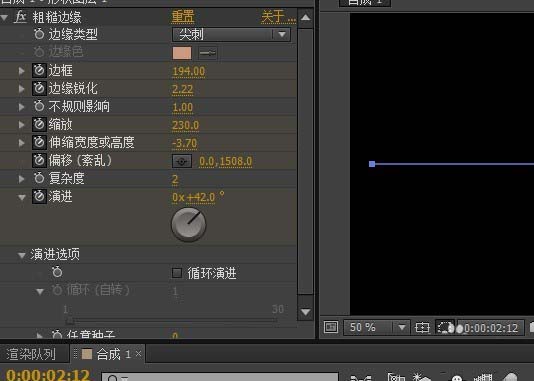The width and height of the screenshot is (534, 381).
Task: Click the 不规则影响 value 1.00
Action: click(x=183, y=108)
